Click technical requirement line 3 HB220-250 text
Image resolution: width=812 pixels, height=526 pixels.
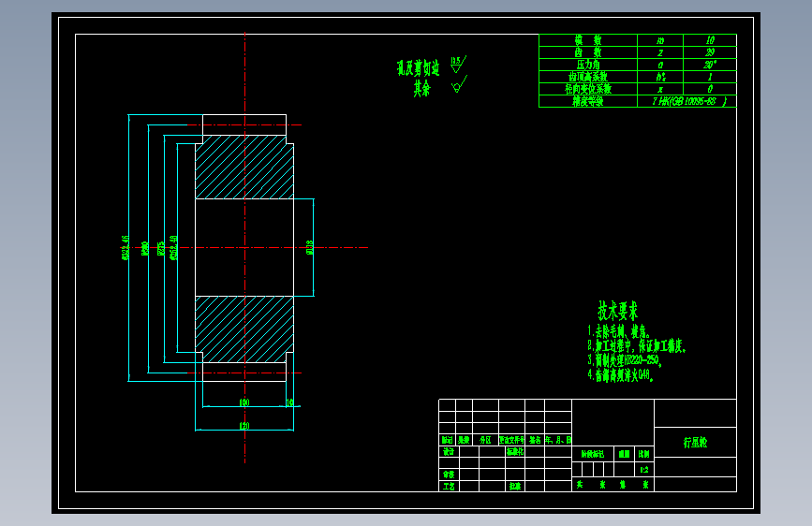[x=625, y=359]
